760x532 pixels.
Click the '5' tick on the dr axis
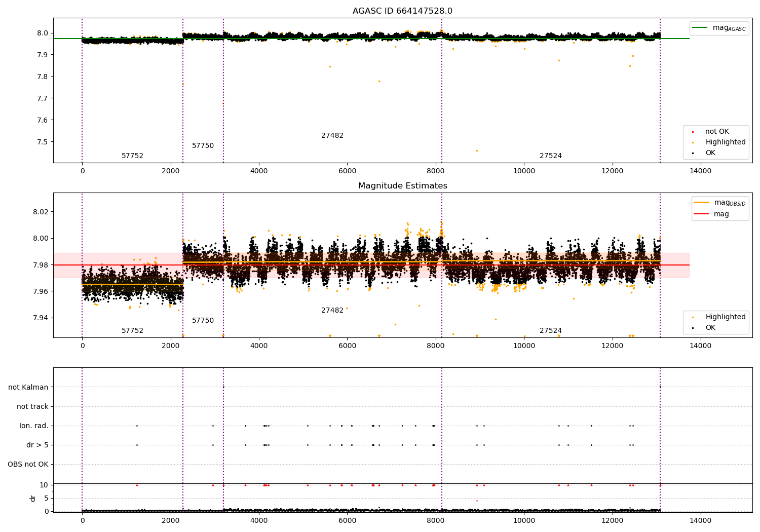click(x=46, y=498)
